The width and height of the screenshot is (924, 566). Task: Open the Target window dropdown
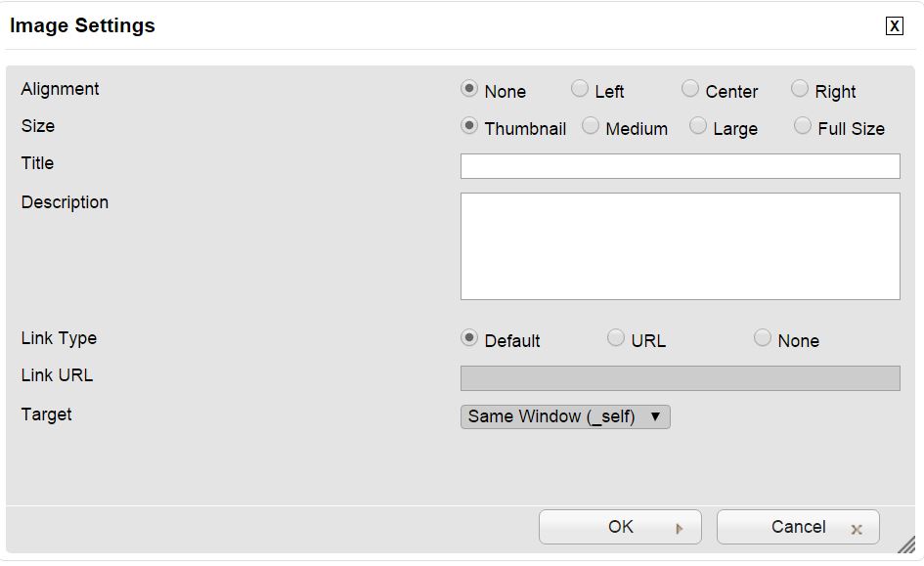565,416
